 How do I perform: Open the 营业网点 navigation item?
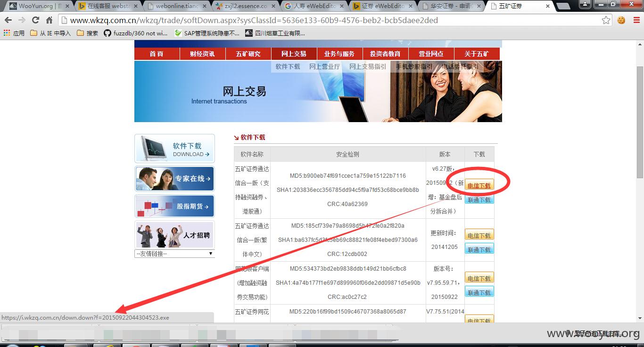pyautogui.click(x=431, y=54)
